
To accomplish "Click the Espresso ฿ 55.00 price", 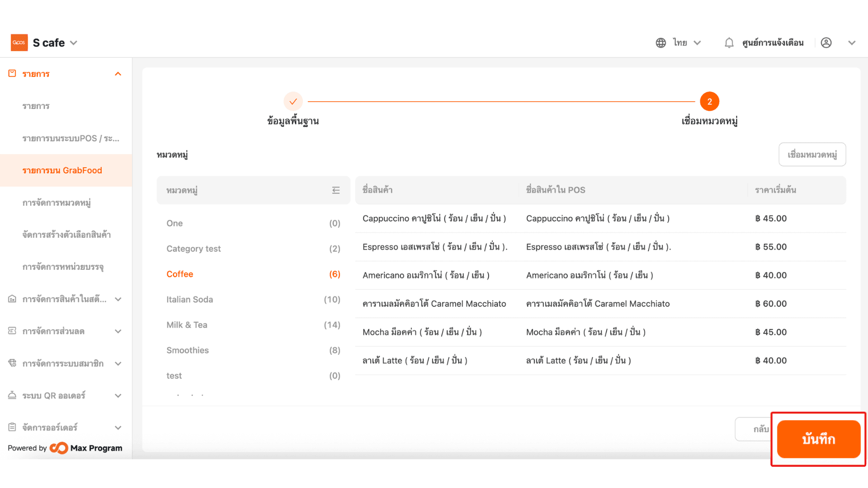I will 771,247.
